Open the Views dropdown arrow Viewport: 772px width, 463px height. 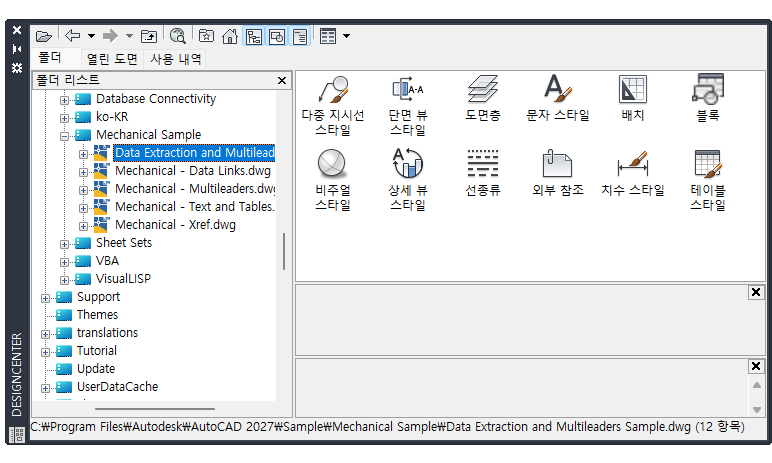(x=347, y=36)
